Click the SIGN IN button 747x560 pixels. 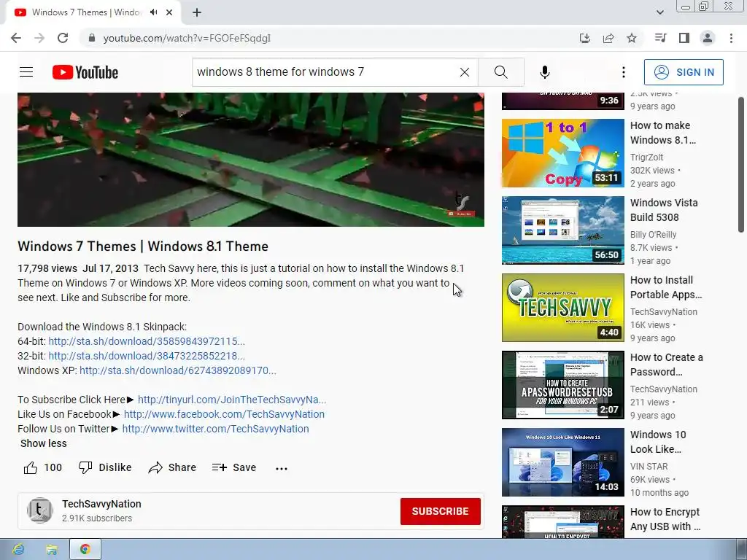(684, 72)
